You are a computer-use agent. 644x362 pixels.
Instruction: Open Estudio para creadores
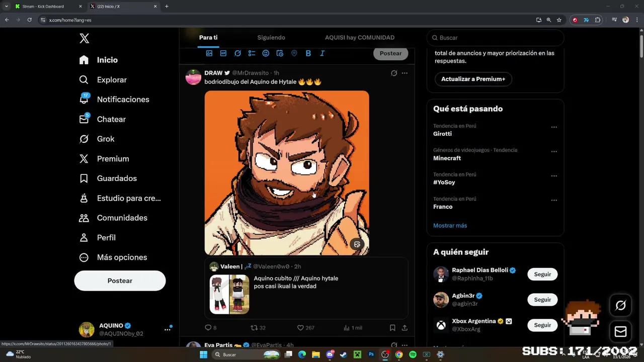coord(120,198)
